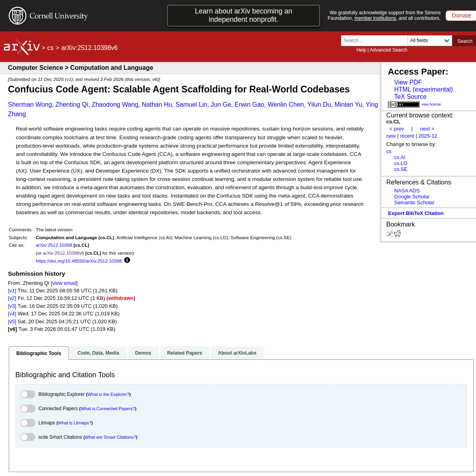The height and width of the screenshot is (476, 476).
Task: Click What is Connected Papers? link
Action: tap(108, 409)
